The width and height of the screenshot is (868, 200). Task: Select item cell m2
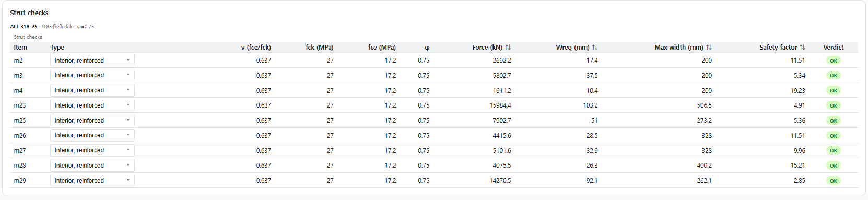(18, 61)
